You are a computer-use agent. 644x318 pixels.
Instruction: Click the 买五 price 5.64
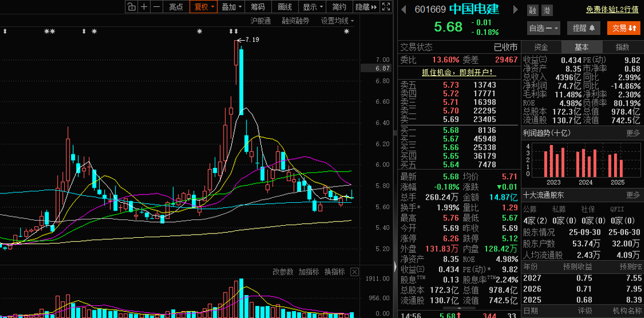450,165
